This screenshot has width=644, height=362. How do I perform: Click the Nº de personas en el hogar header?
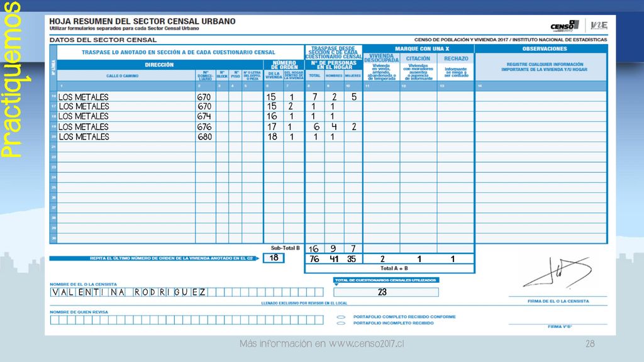pyautogui.click(x=334, y=65)
